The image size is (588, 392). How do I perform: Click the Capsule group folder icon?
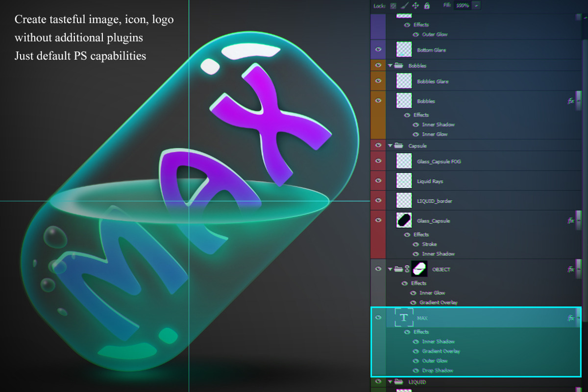399,146
